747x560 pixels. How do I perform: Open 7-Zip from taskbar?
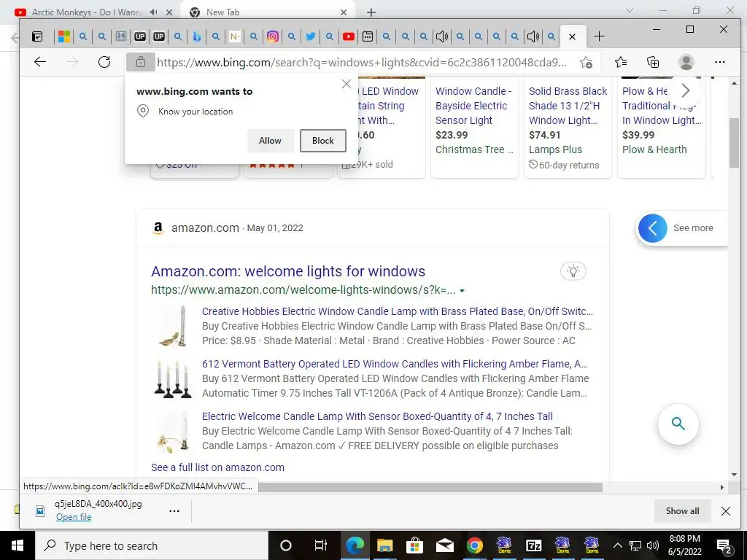pos(533,545)
